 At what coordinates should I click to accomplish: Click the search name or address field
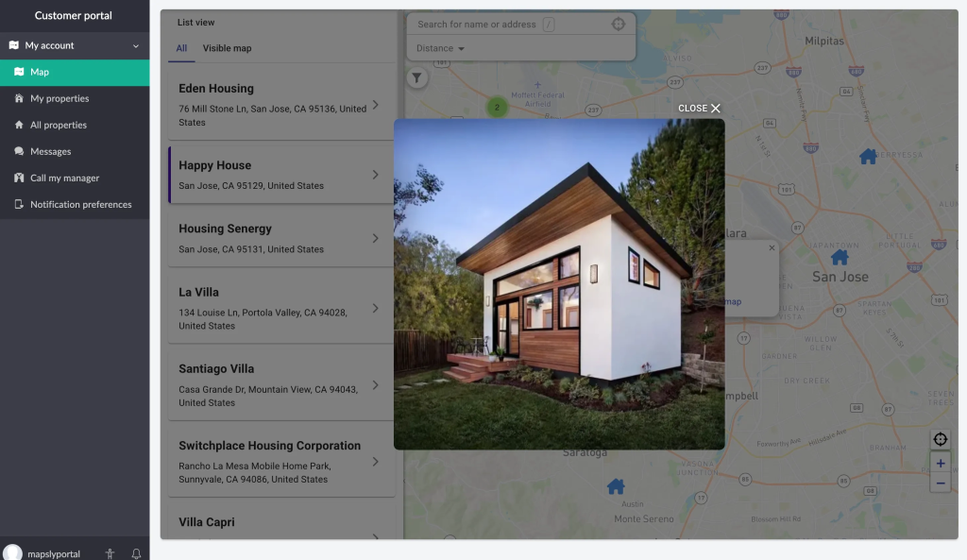coord(477,25)
